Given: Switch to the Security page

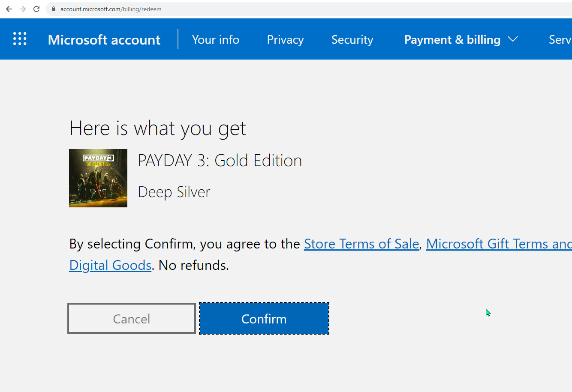Looking at the screenshot, I should click(352, 39).
